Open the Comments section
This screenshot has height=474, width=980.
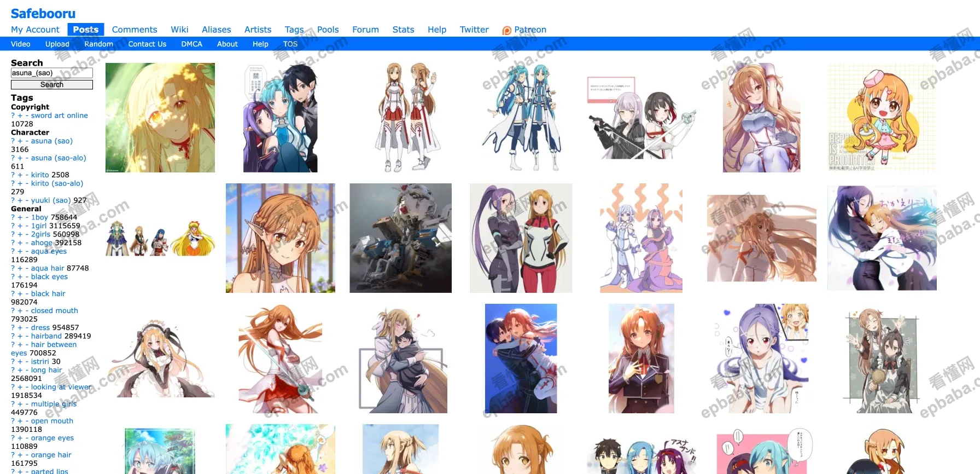pyautogui.click(x=135, y=30)
